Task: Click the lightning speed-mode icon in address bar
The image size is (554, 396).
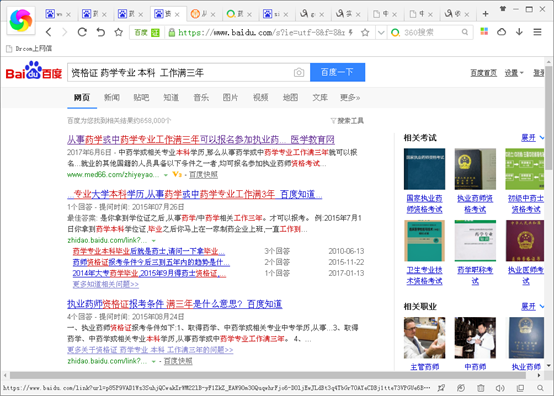Action: (x=351, y=32)
